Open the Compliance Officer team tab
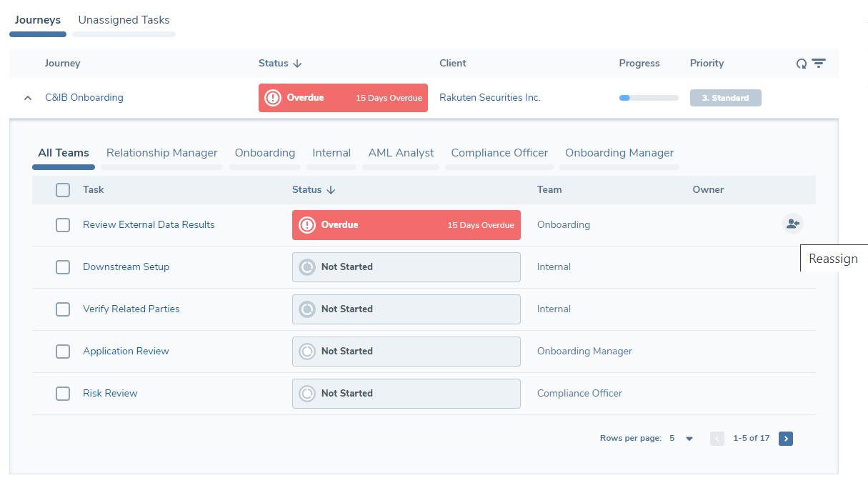The height and width of the screenshot is (478, 868). tap(499, 153)
